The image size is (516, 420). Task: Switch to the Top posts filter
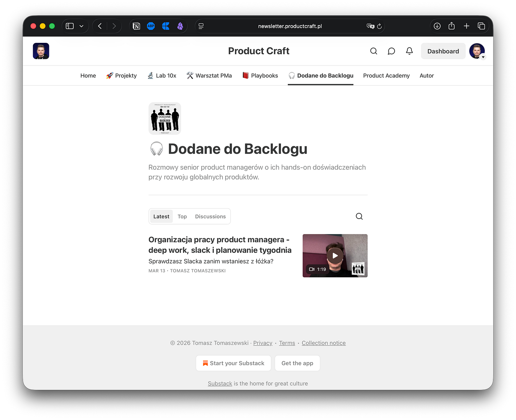182,216
